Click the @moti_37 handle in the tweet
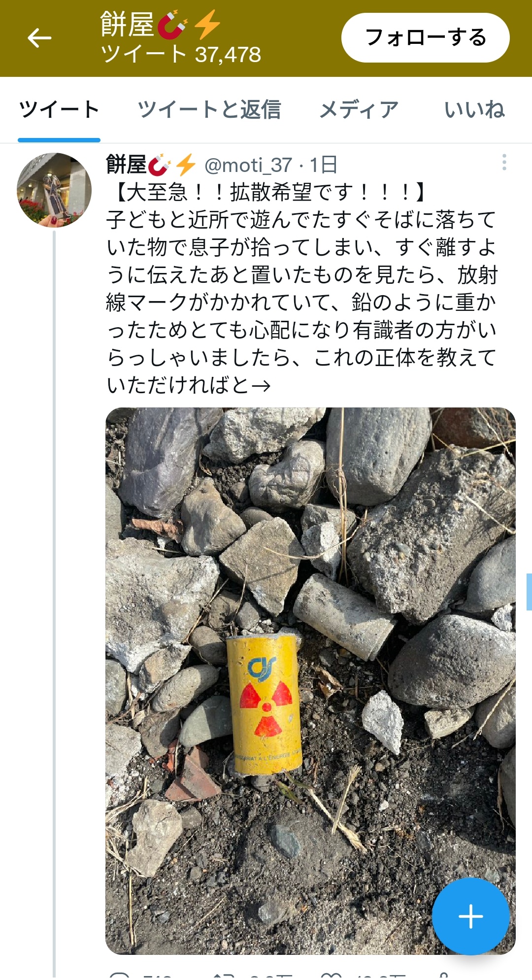 pyautogui.click(x=248, y=165)
